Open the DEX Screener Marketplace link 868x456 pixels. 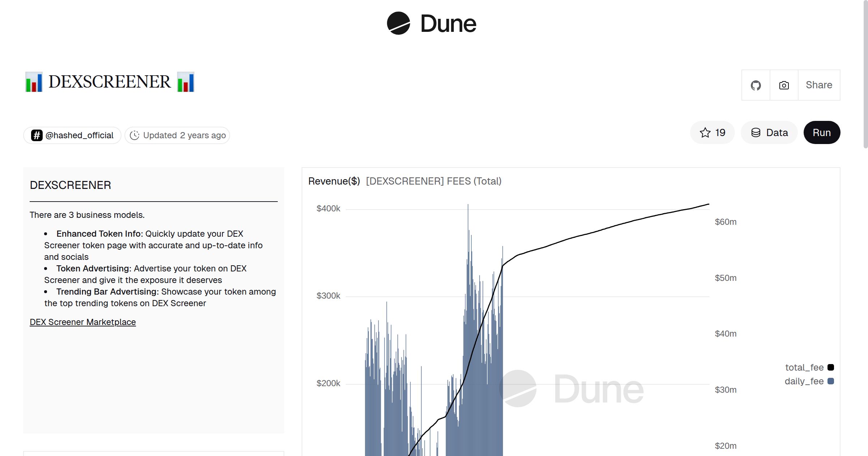pos(82,322)
